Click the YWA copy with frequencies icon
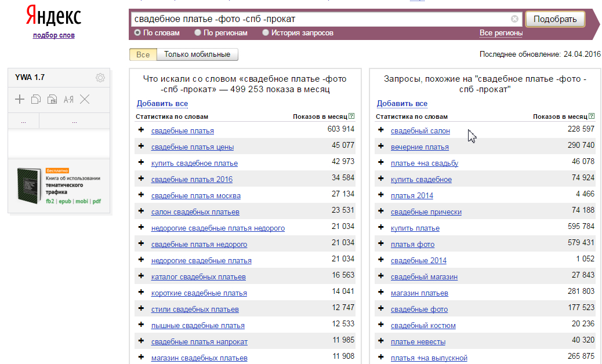This screenshot has width=602, height=364. point(52,100)
